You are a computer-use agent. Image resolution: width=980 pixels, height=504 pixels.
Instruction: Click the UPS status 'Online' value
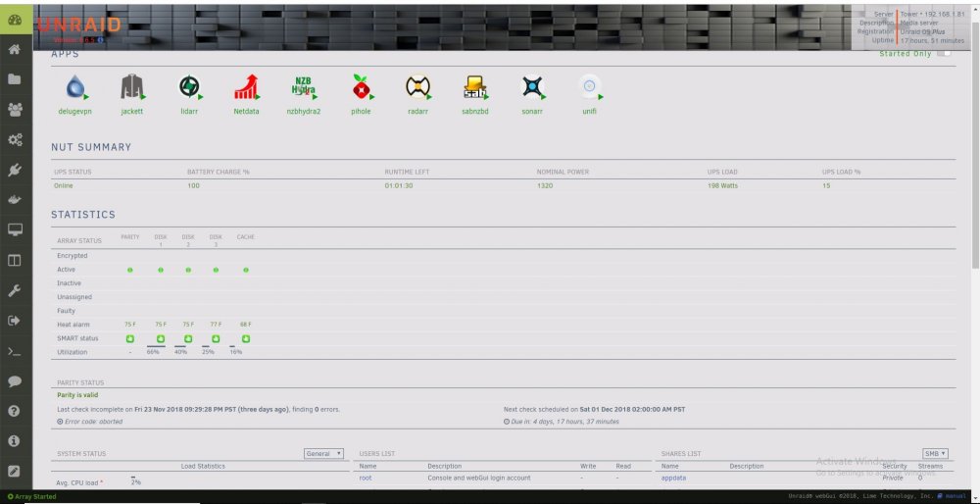pos(63,185)
